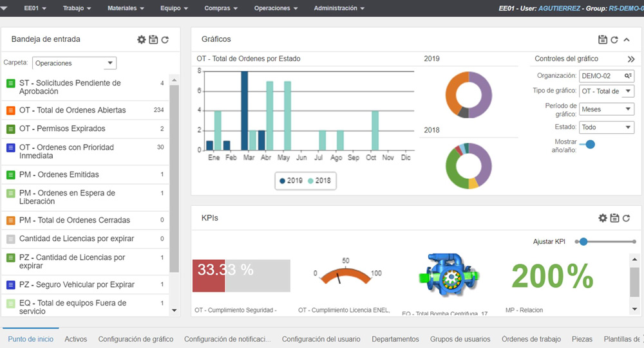
Task: Switch to Configuración de notificaci... tab
Action: pyautogui.click(x=227, y=339)
